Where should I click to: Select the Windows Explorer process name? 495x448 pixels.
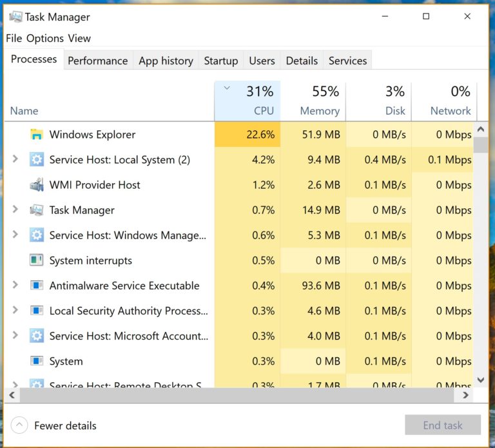(x=92, y=135)
